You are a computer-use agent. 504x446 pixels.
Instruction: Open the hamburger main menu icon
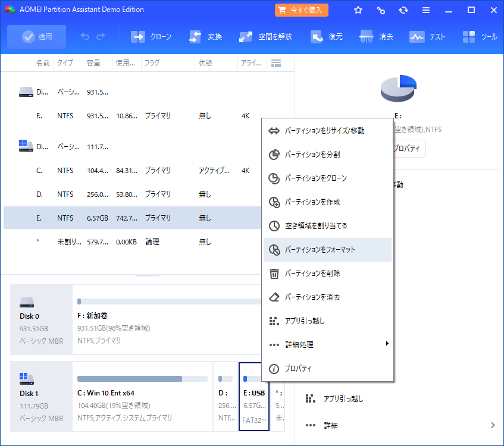tap(427, 10)
